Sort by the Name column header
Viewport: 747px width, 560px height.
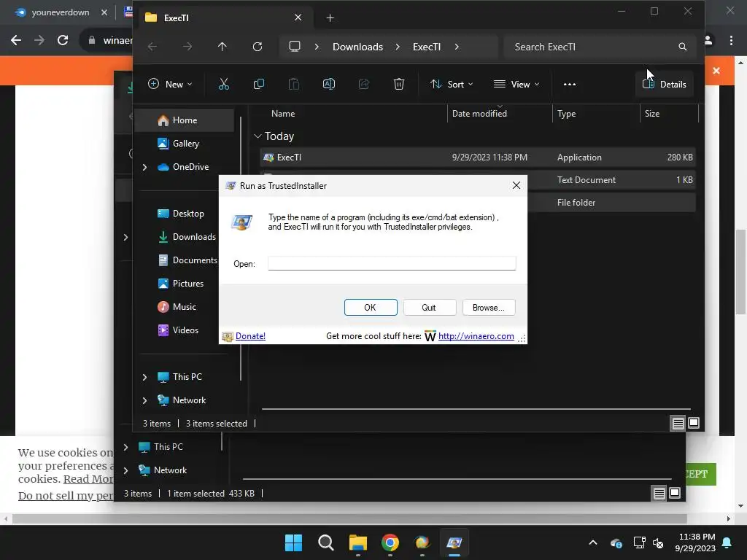[283, 114]
